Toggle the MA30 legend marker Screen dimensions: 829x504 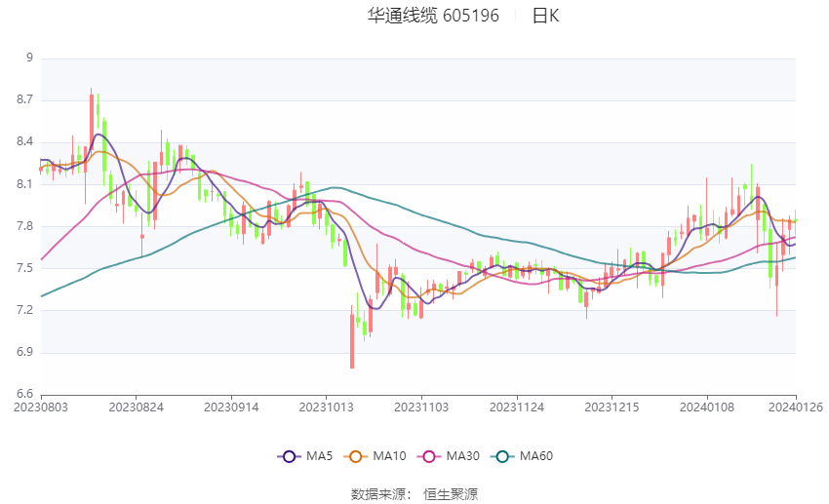pos(429,456)
